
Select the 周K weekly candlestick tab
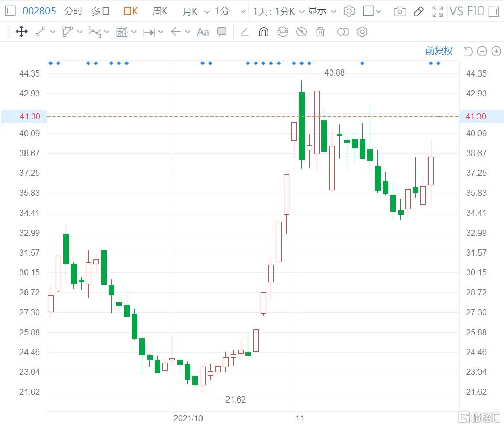[x=160, y=11]
